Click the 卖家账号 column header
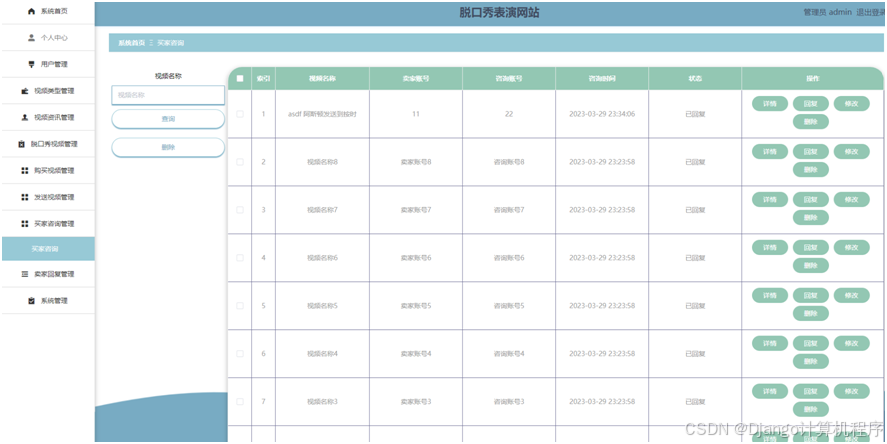Image resolution: width=887 pixels, height=444 pixels. point(416,79)
